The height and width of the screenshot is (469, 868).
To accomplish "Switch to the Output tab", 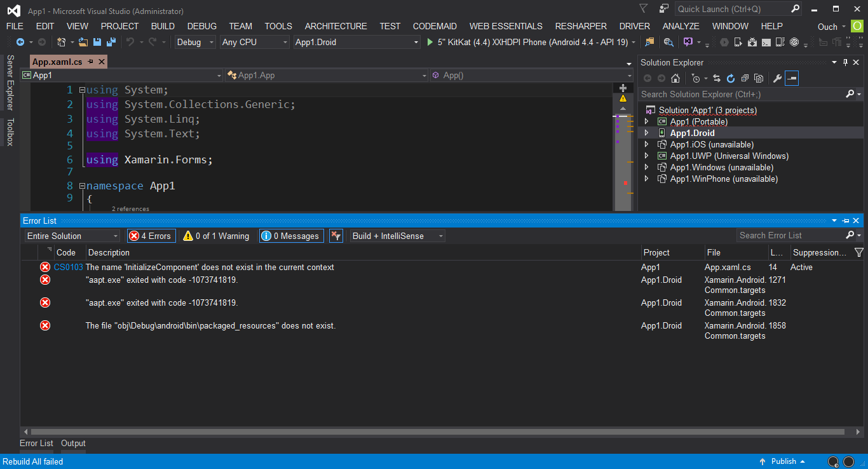I will click(x=73, y=444).
